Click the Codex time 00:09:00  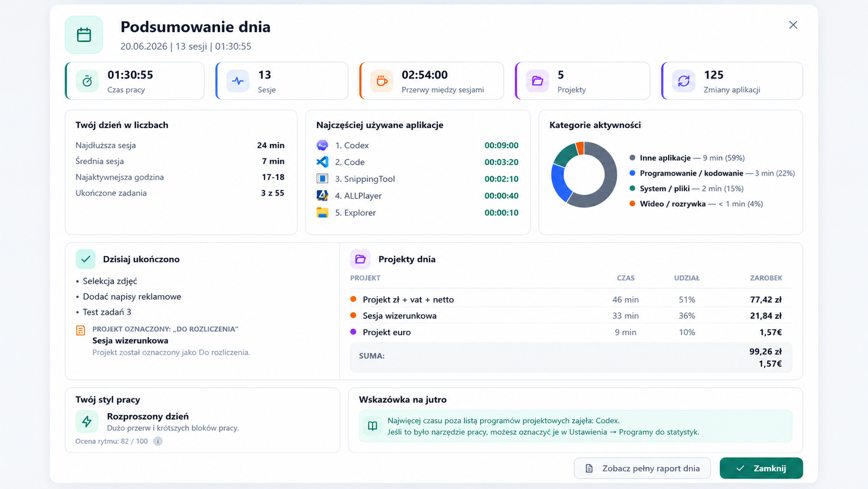pyautogui.click(x=501, y=145)
